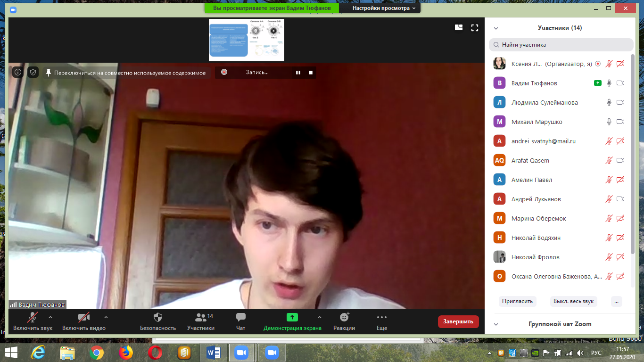This screenshot has height=362, width=644.
Task: Click camera icon for Arafat Qasem
Action: tap(620, 160)
